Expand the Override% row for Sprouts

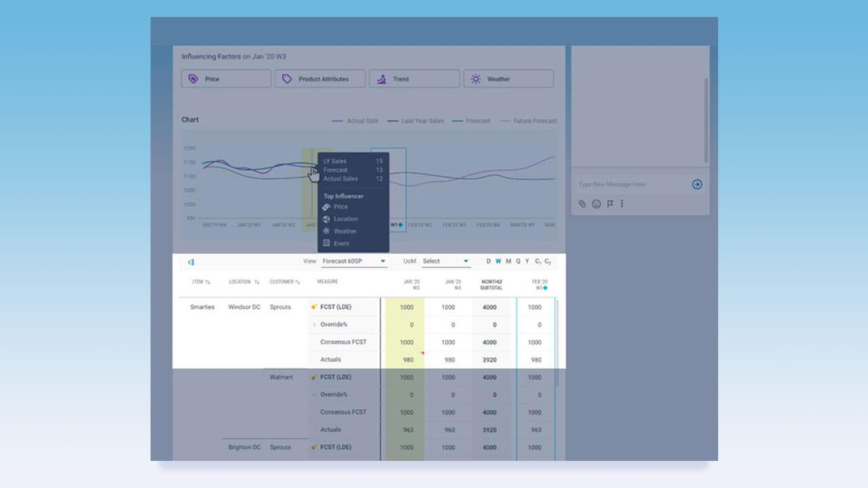tap(315, 325)
